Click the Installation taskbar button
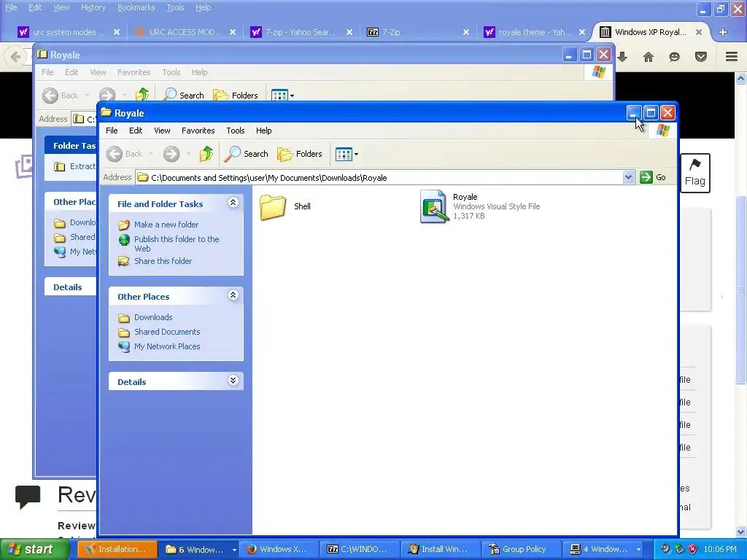 tap(117, 549)
